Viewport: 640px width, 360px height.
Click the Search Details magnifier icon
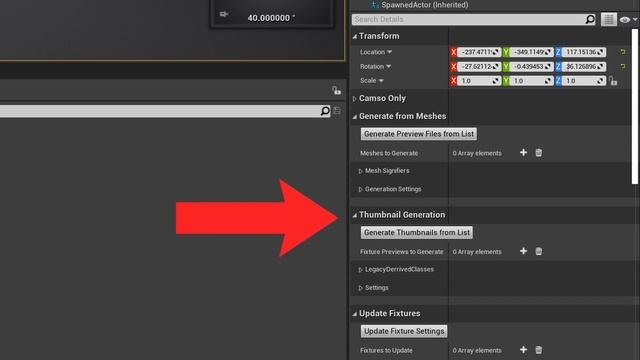tap(590, 19)
